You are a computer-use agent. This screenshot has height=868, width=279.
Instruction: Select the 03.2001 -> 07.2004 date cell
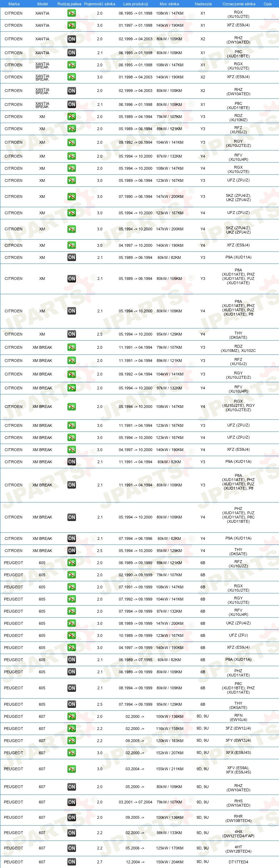coord(136,802)
